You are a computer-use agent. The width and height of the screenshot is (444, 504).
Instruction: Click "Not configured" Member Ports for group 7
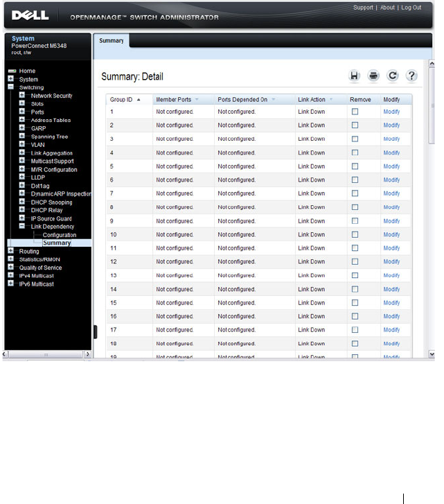[x=175, y=193]
